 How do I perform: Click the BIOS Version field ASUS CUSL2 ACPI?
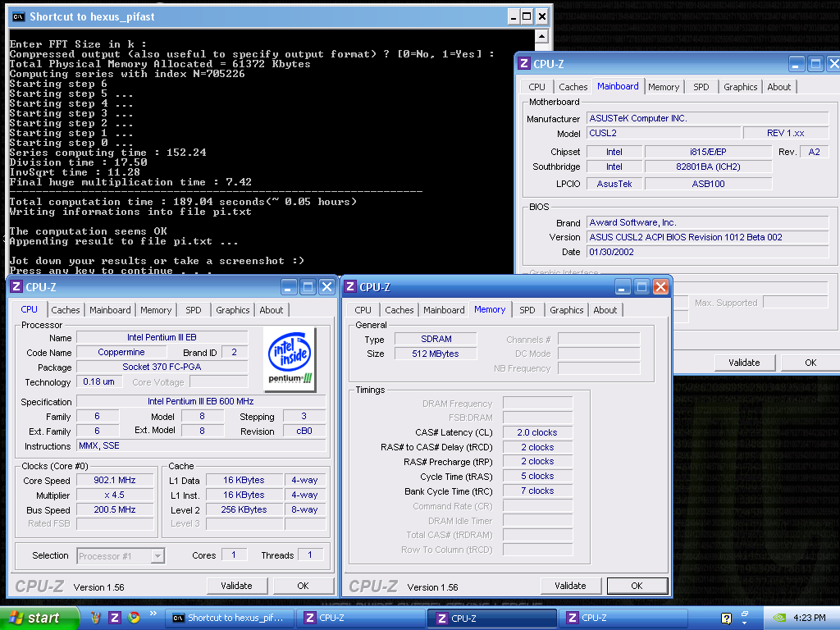point(707,237)
